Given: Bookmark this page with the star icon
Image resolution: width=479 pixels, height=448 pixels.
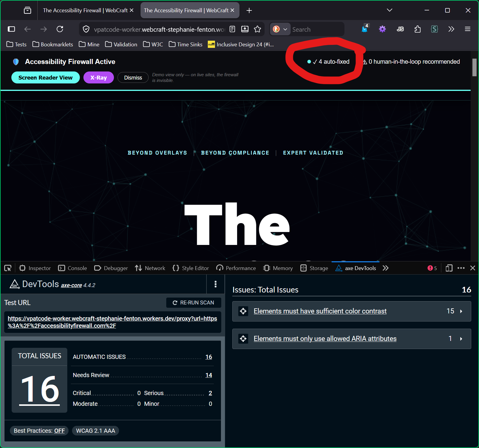Looking at the screenshot, I should [257, 29].
